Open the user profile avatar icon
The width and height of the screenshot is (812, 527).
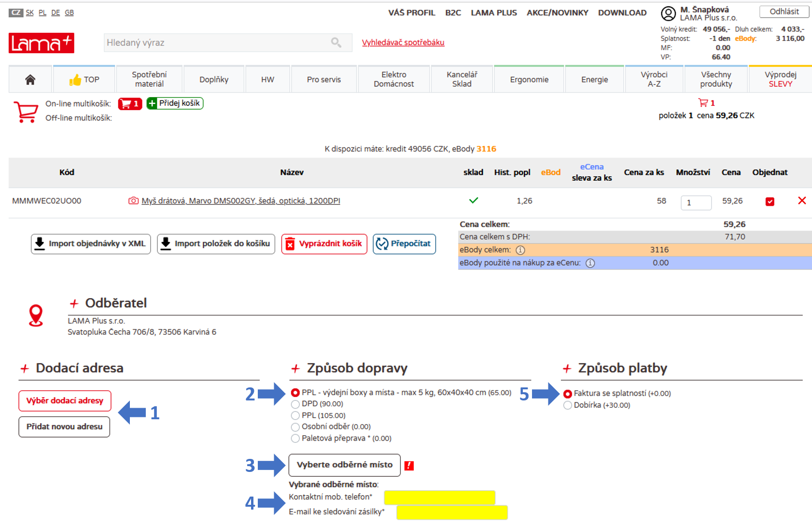[668, 14]
